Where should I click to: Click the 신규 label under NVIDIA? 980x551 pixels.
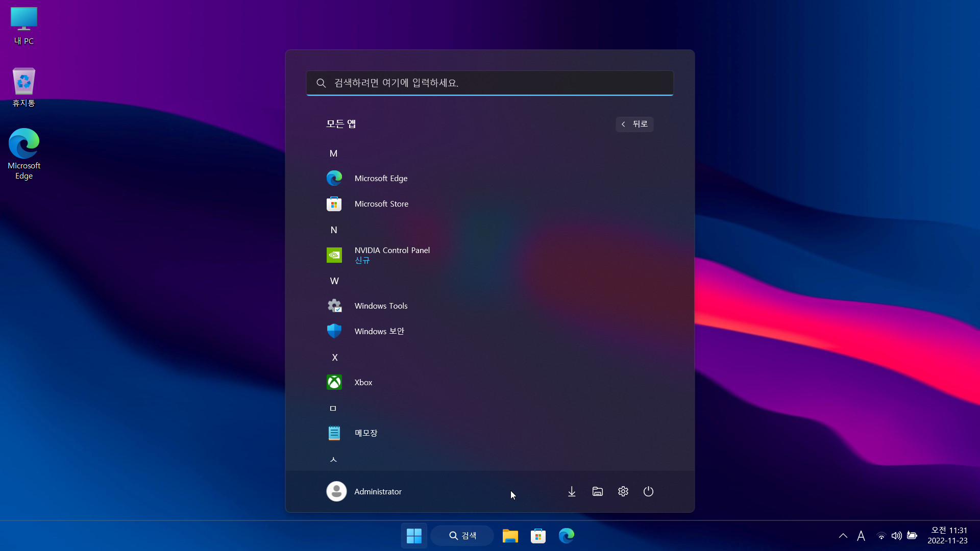[x=362, y=260]
